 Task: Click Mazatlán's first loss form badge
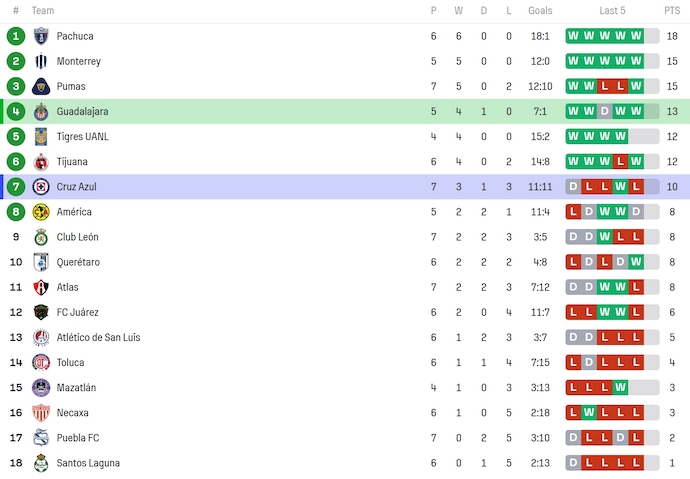tap(574, 387)
